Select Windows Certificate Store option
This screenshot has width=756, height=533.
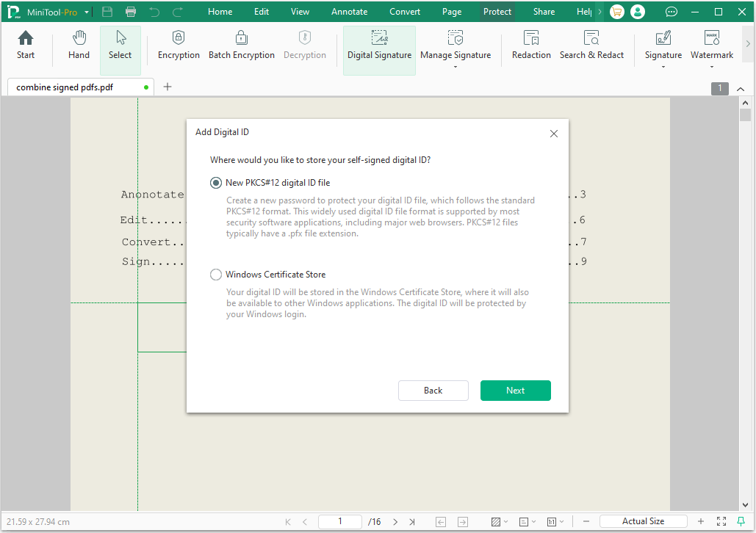[x=216, y=275]
